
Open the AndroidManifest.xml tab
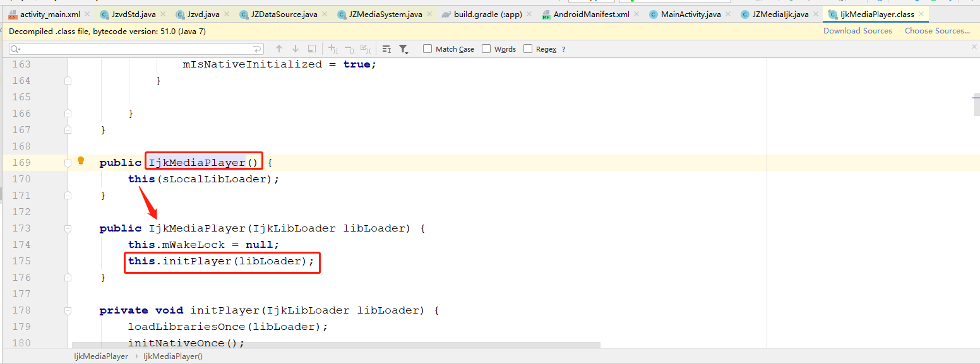tap(592, 14)
